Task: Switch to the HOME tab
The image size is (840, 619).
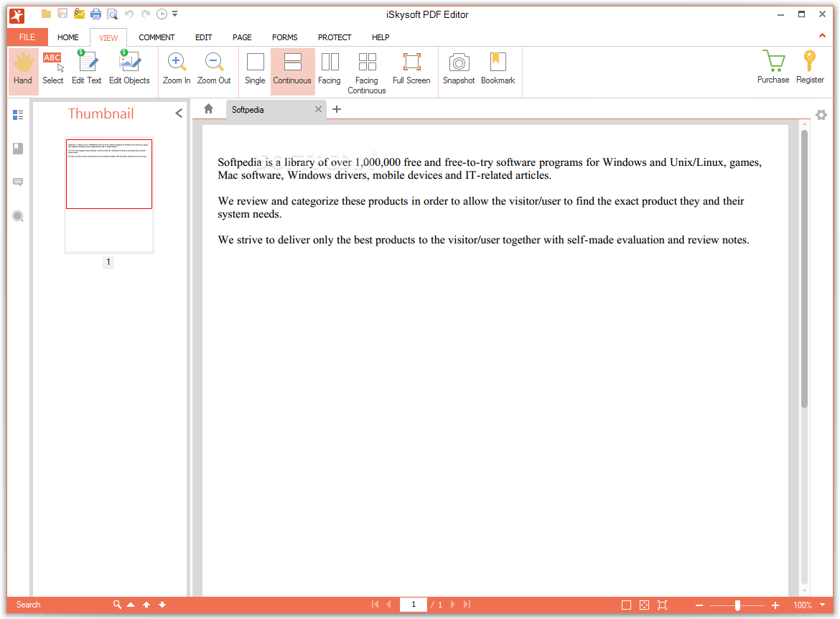Action: pyautogui.click(x=68, y=37)
